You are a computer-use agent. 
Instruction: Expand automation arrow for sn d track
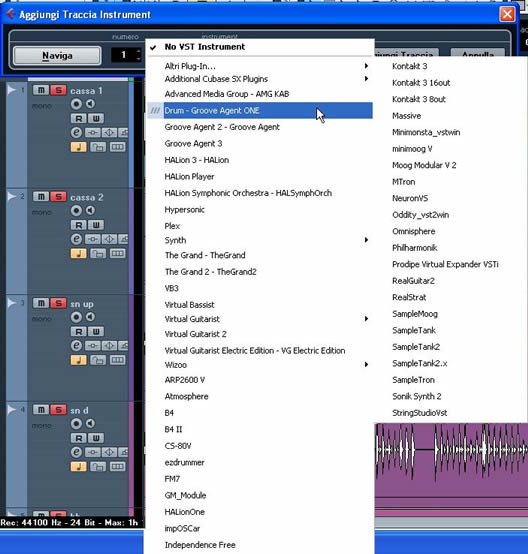pos(12,410)
